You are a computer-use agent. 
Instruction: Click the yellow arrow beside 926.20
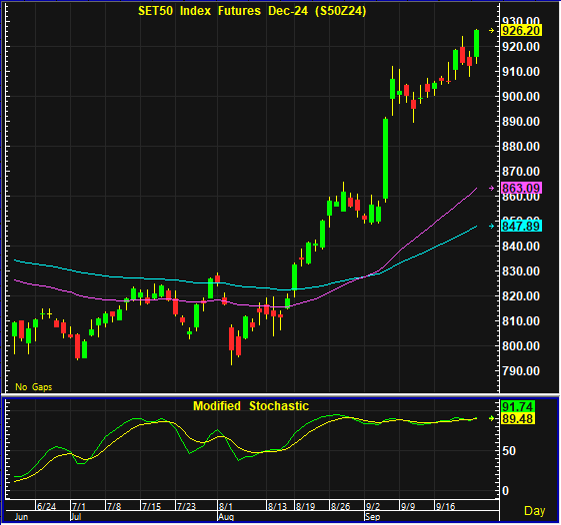(x=492, y=31)
